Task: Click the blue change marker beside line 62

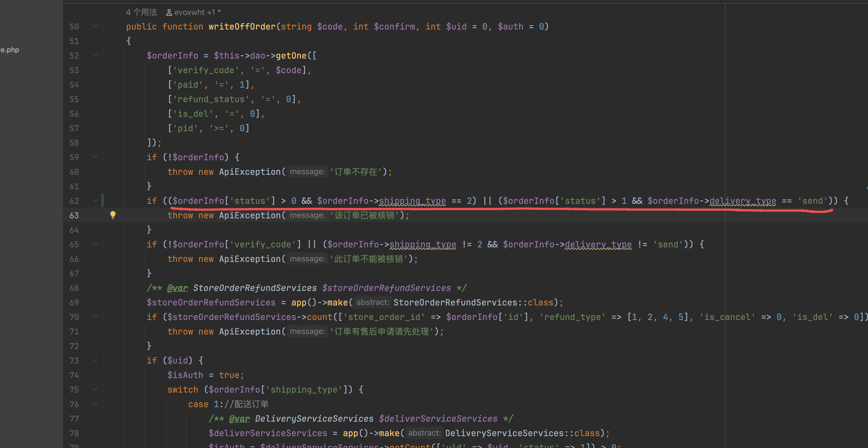Action: point(102,201)
